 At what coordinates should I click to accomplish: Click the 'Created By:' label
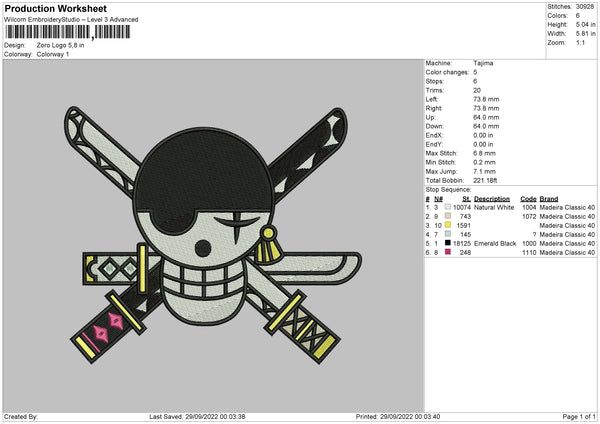coord(21,416)
